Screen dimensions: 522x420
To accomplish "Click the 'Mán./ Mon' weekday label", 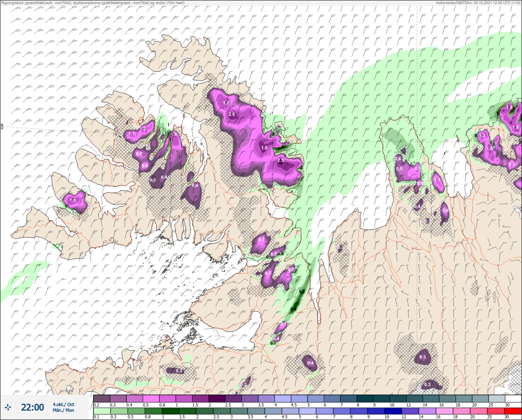I will [63, 410].
